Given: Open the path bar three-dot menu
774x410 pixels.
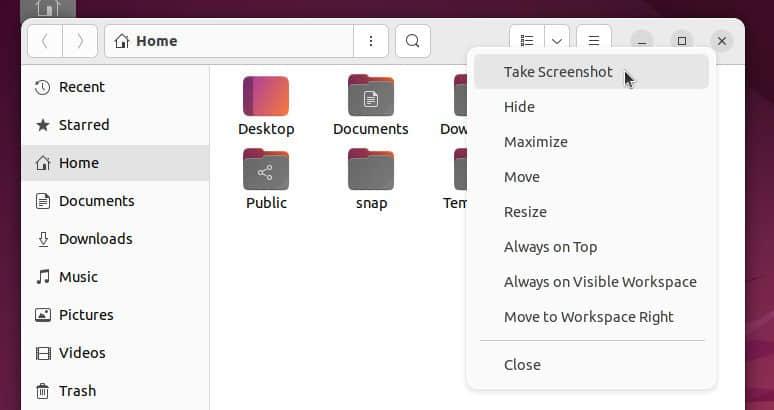Looking at the screenshot, I should pyautogui.click(x=371, y=41).
